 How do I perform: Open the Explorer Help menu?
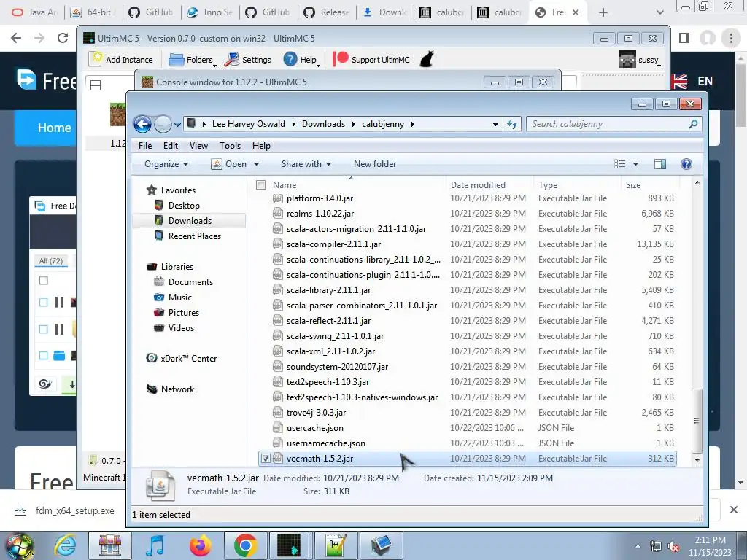coord(261,146)
